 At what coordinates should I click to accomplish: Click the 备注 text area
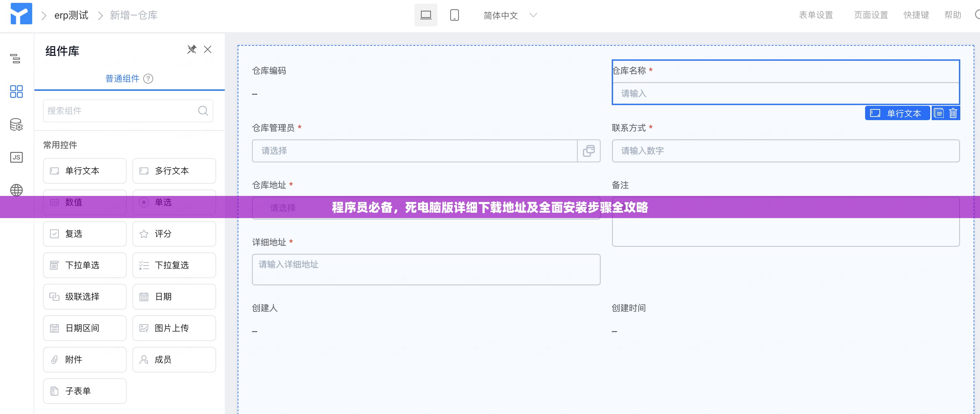point(786,222)
